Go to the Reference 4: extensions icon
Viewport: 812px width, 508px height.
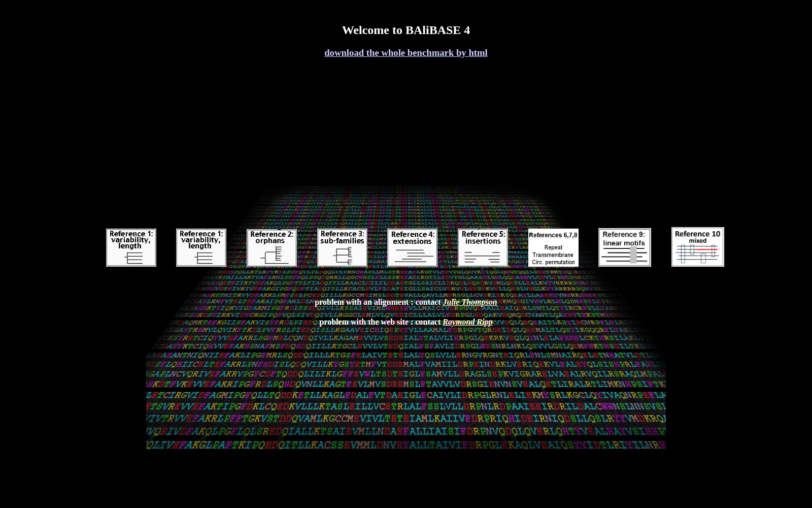click(412, 248)
